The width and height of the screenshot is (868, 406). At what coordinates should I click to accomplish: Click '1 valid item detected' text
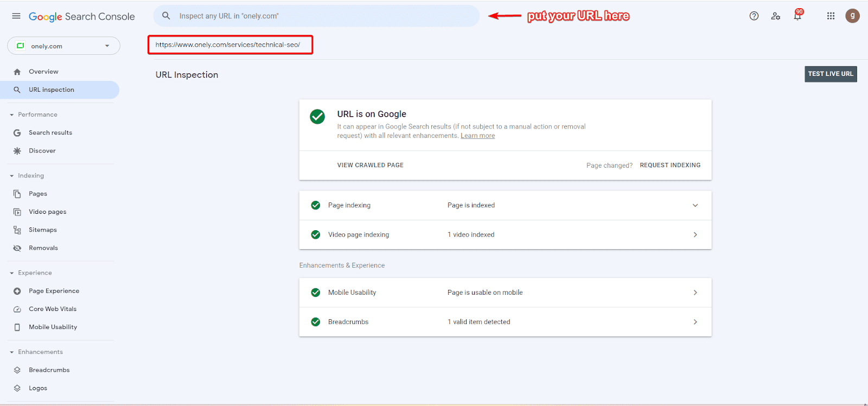click(x=479, y=322)
